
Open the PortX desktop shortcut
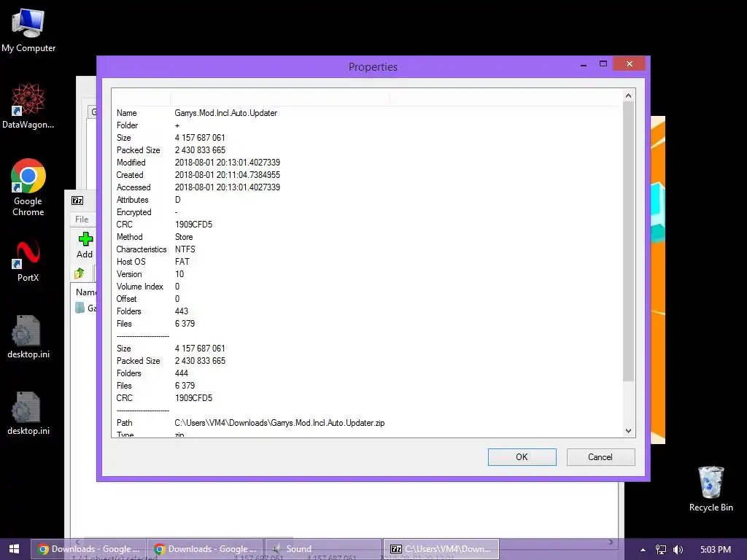tap(28, 262)
